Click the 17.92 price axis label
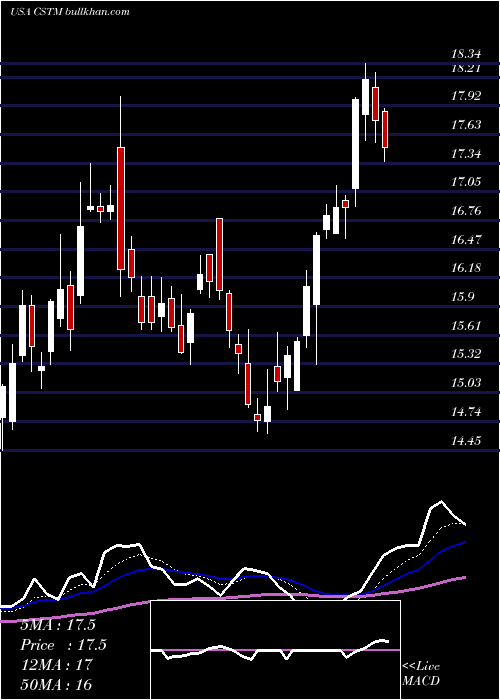 point(467,96)
